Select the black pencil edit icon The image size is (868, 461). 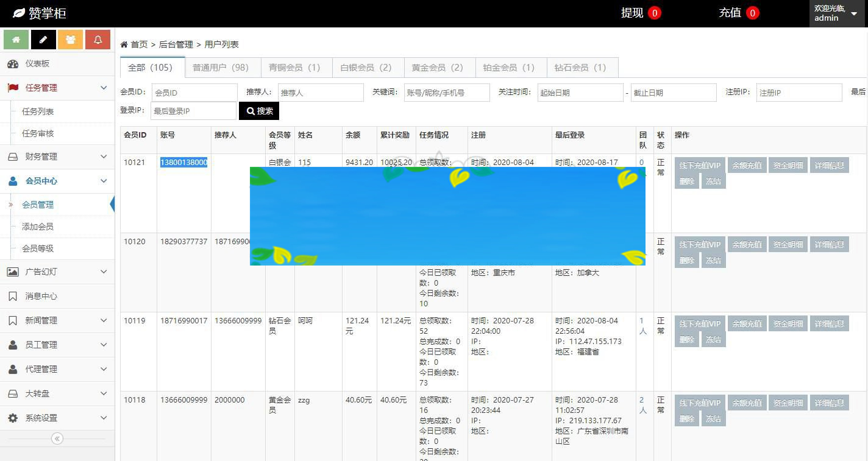pos(42,39)
